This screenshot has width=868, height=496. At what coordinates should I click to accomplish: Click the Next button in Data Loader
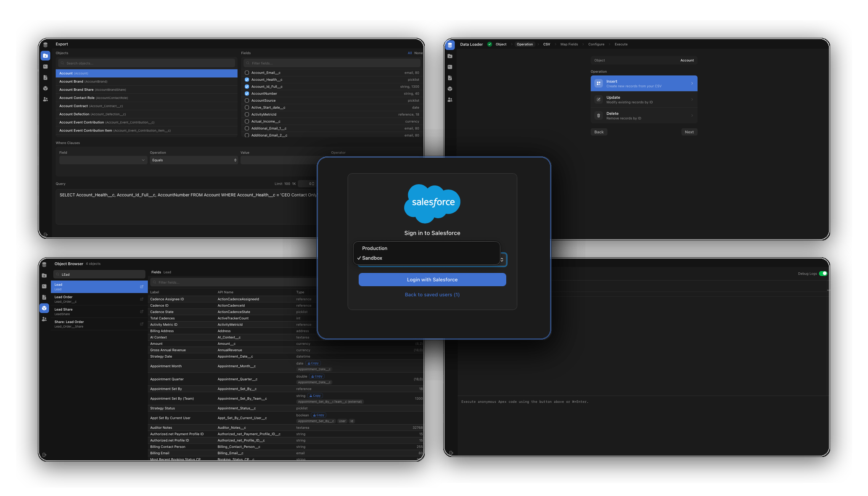coord(689,132)
